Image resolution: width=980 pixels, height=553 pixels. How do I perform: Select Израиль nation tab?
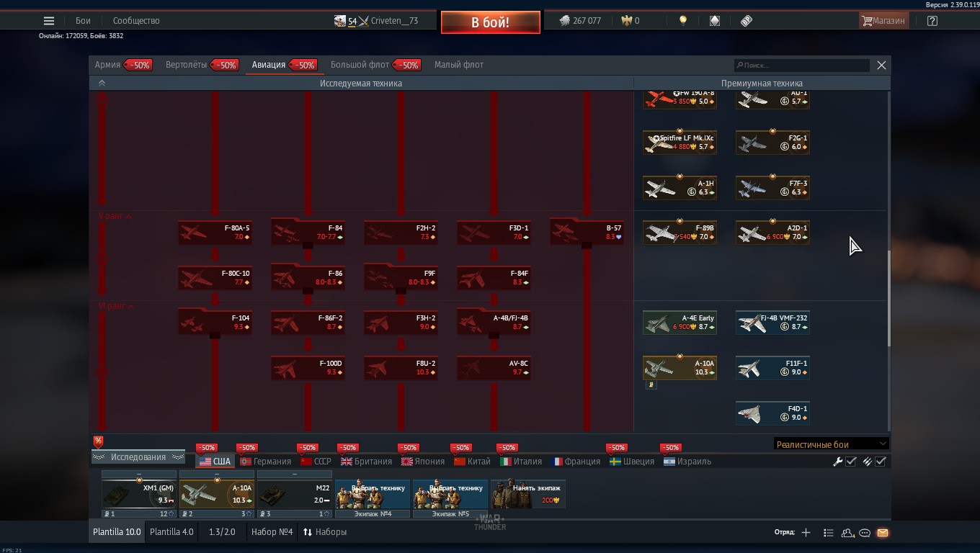coord(687,462)
